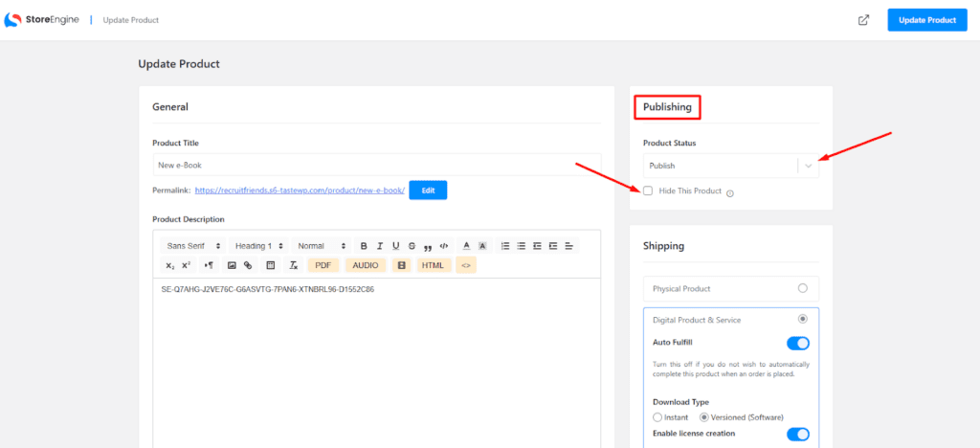Expand the Product Status dropdown arrow

(809, 167)
